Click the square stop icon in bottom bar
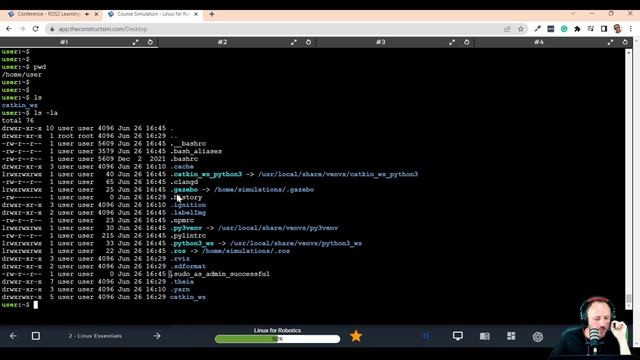This screenshot has height=360, width=640. click(x=36, y=336)
